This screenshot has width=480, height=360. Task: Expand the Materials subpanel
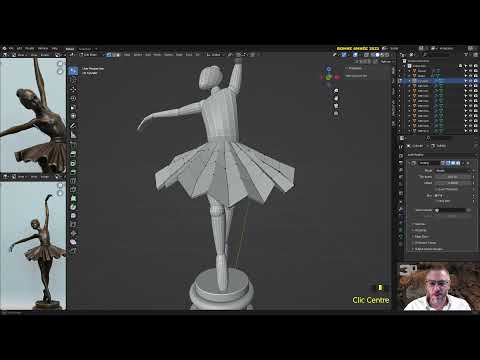[420, 230]
